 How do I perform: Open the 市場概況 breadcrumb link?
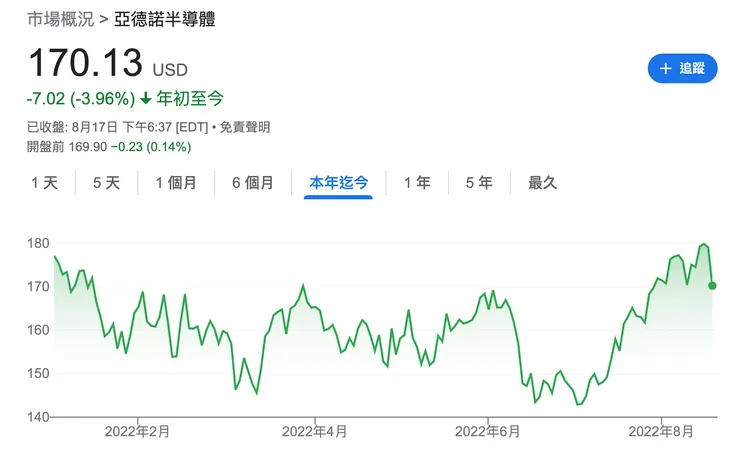tap(61, 19)
